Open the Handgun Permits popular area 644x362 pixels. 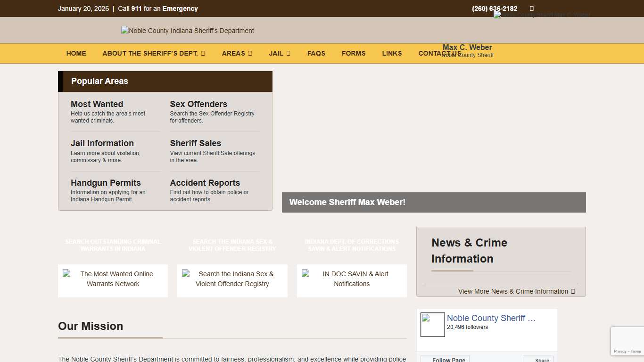105,183
